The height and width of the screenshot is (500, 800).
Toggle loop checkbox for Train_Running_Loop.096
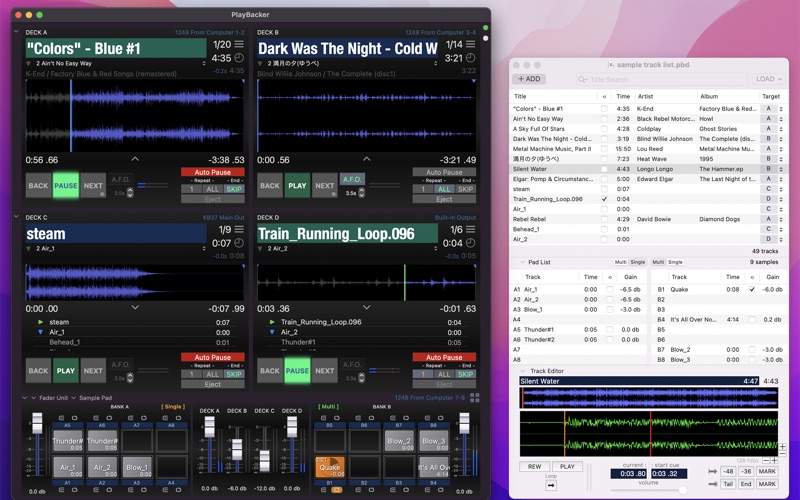pyautogui.click(x=604, y=199)
